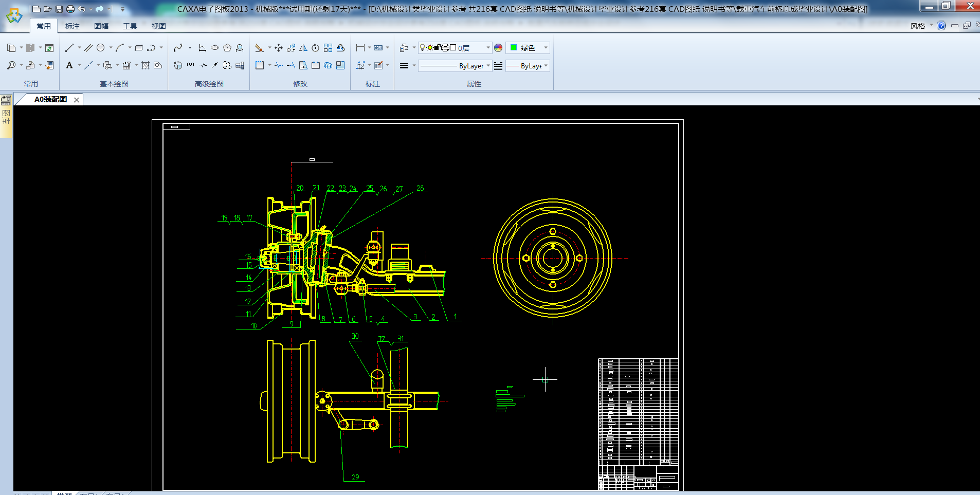
Task: Toggle the layer print icon
Action: coord(445,48)
